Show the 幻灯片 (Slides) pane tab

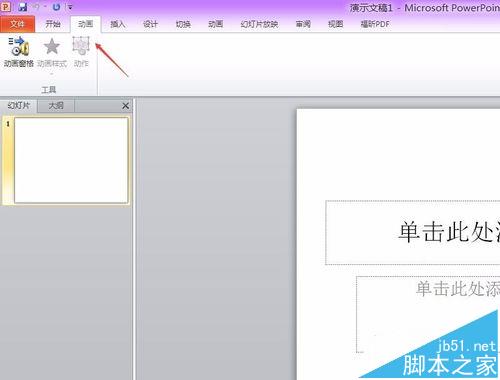19,106
